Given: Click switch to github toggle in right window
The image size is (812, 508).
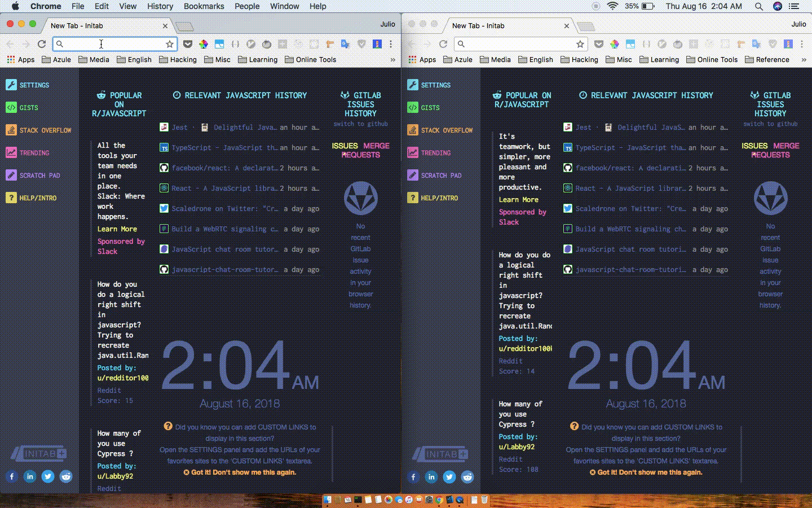Looking at the screenshot, I should [x=770, y=124].
